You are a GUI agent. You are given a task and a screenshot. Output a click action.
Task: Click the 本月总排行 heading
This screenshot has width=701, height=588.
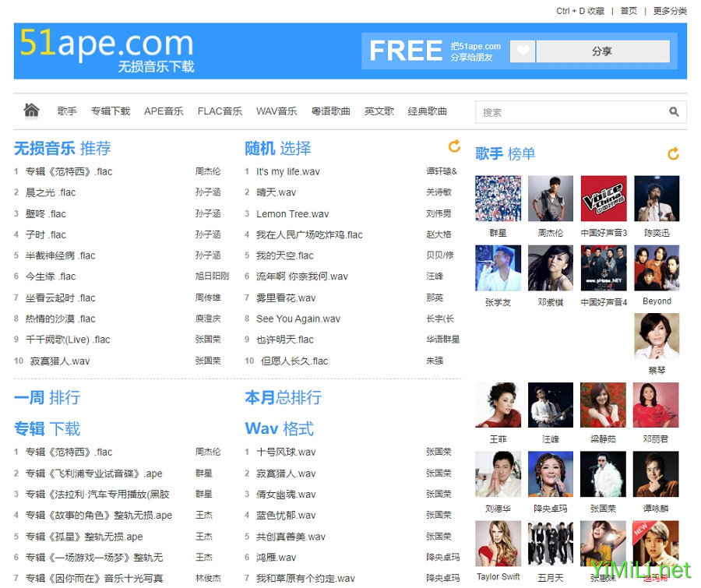pos(283,397)
